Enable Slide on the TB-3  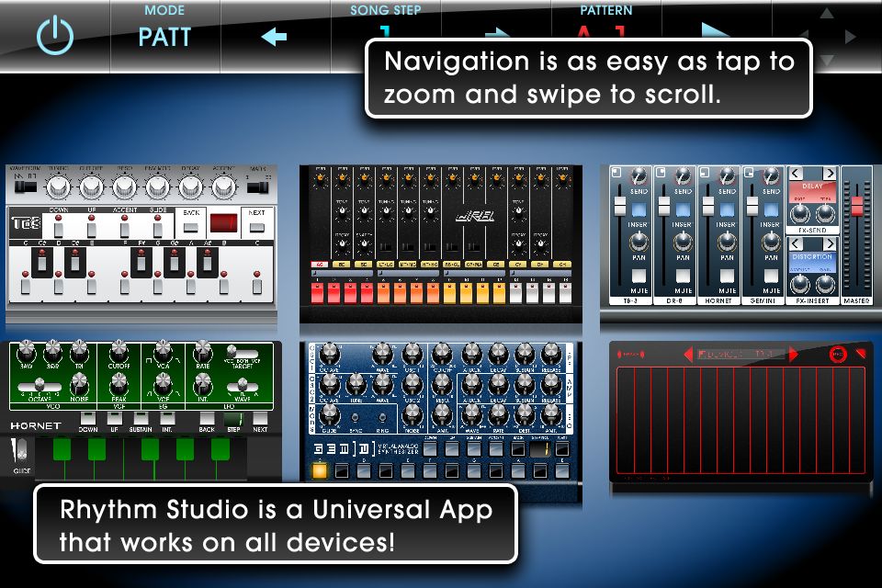click(x=157, y=229)
